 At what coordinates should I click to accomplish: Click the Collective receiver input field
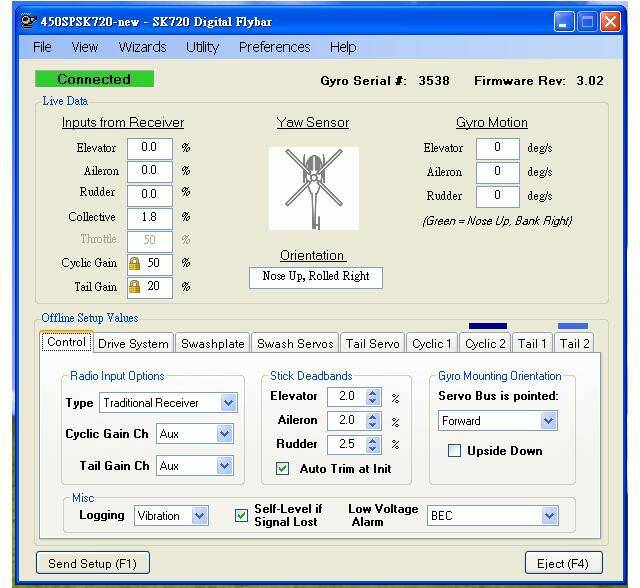pos(149,218)
